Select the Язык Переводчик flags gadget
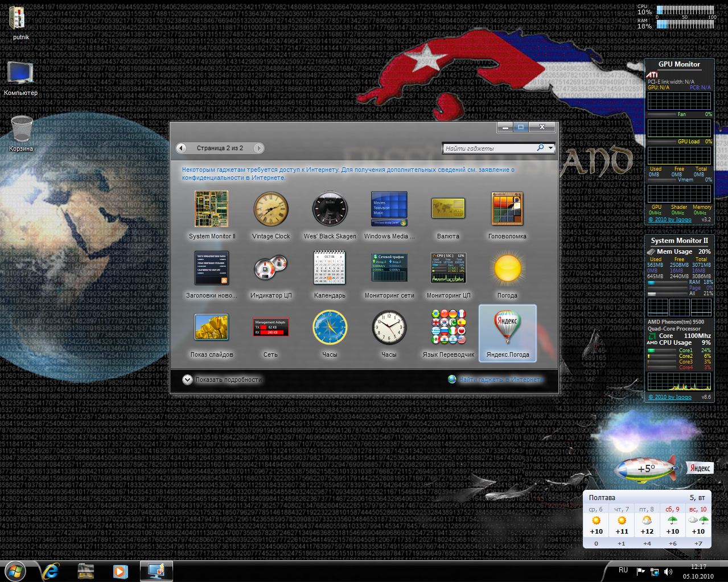This screenshot has width=728, height=582. [448, 328]
